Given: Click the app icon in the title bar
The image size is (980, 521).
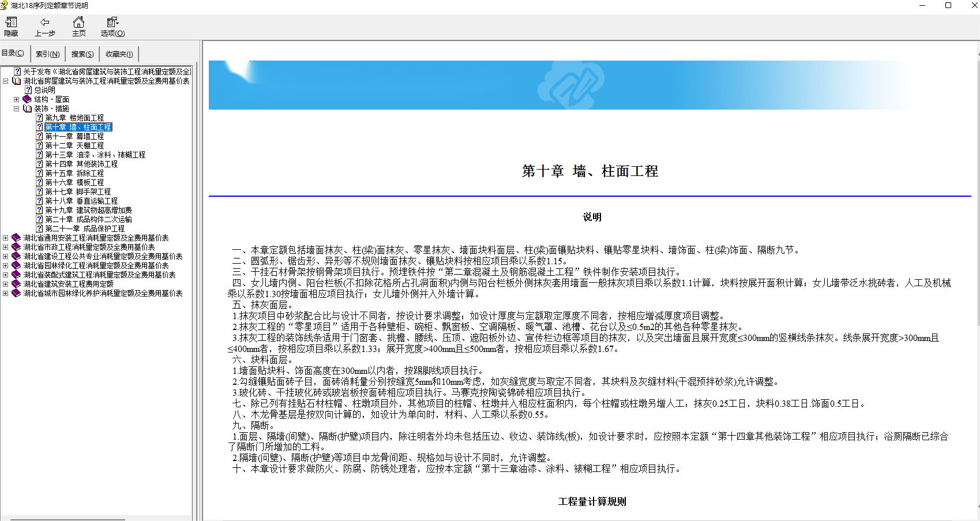Looking at the screenshot, I should coord(4,5).
